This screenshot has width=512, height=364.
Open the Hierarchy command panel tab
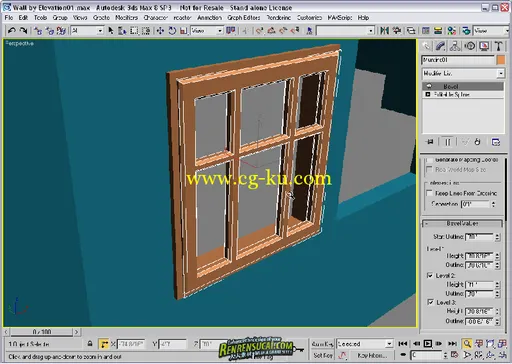click(455, 46)
